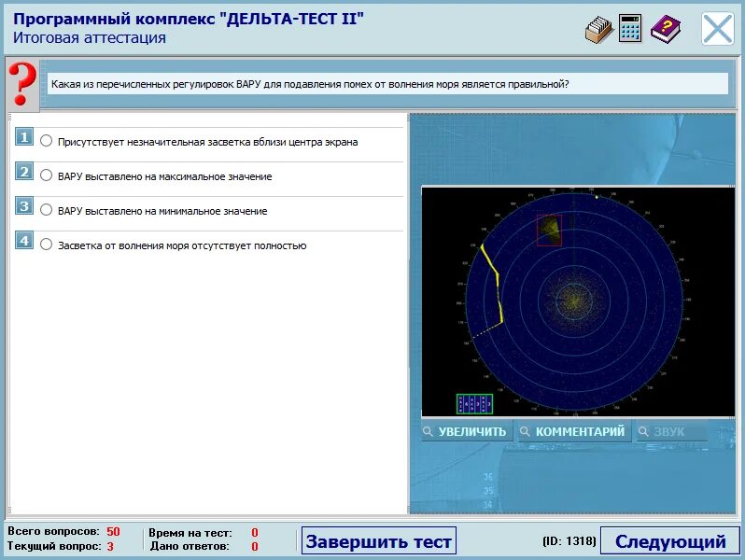The height and width of the screenshot is (560, 745).
Task: Click the 'Всего вопросов: 50' status
Action: coord(63,531)
